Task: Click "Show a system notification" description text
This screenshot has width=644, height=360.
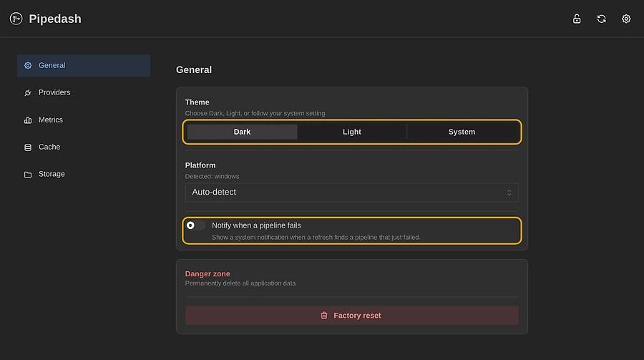Action: coord(316,237)
